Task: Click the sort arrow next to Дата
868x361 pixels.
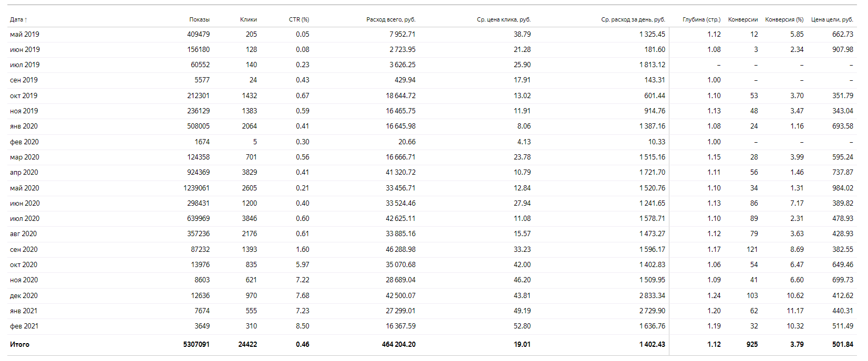Action: pyautogui.click(x=26, y=20)
